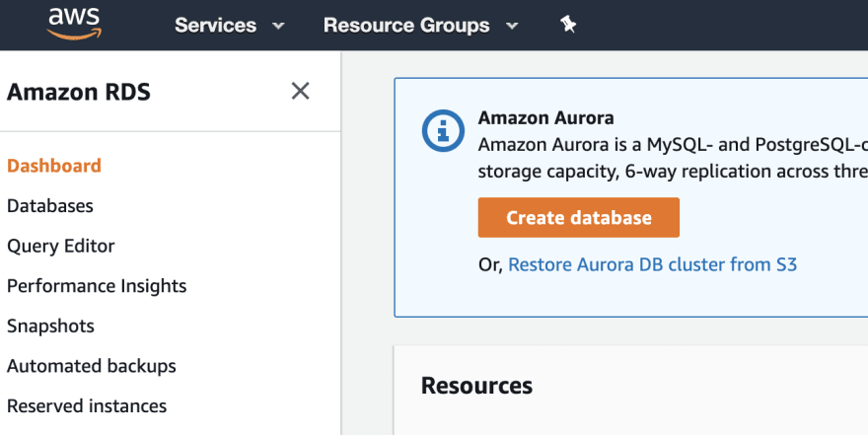Click the pushpin shortcut icon
The height and width of the screenshot is (435, 868).
coord(568,25)
